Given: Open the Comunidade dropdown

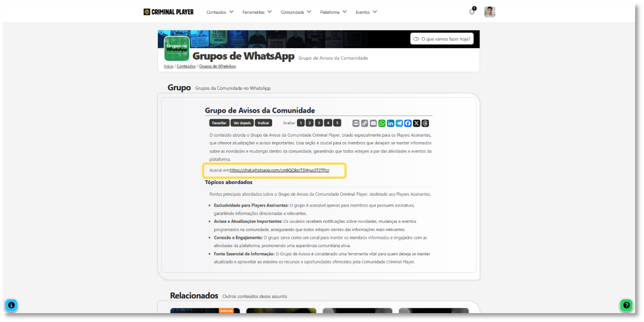Looking at the screenshot, I should tap(295, 12).
